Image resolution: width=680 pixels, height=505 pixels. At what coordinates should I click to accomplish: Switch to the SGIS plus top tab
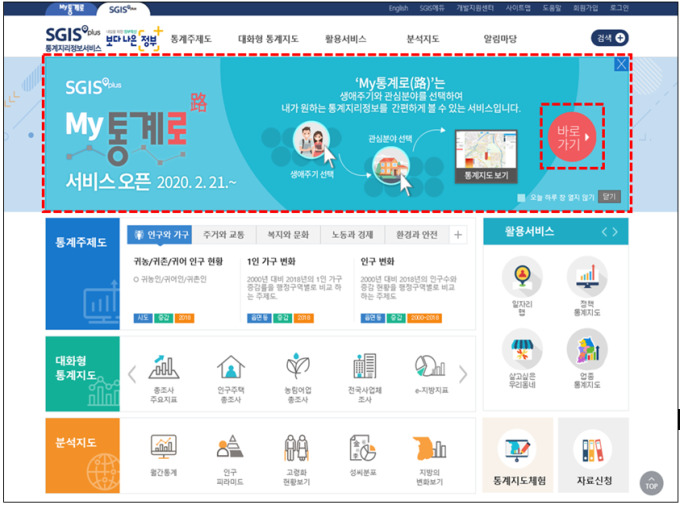coord(123,9)
